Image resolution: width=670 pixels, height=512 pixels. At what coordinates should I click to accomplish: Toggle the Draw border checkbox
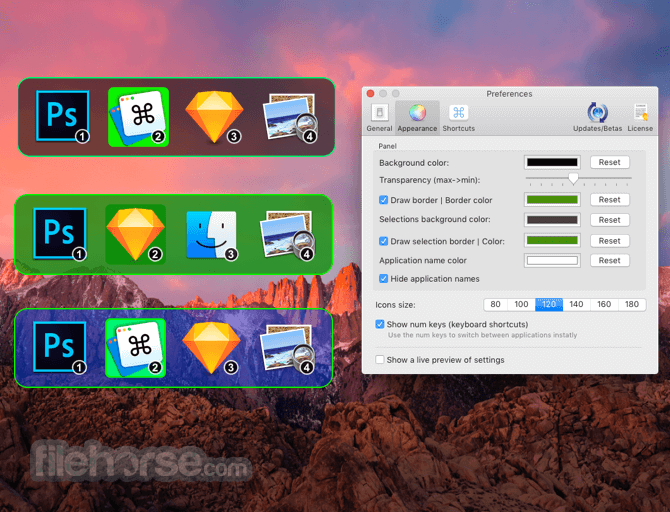pos(383,200)
